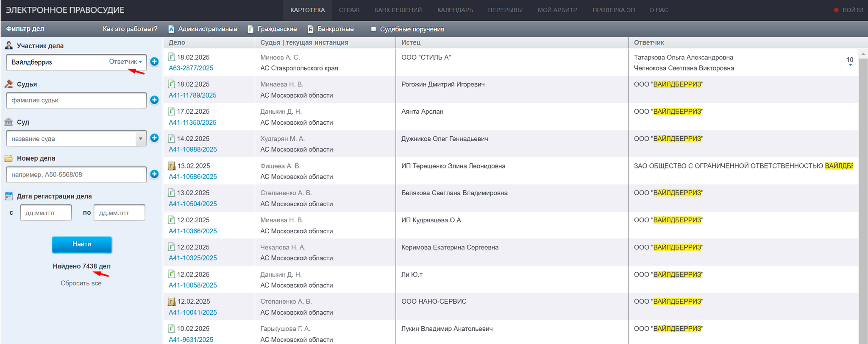Click case type icon for А41-10058/2025
This screenshot has width=868, height=344.
tap(171, 274)
